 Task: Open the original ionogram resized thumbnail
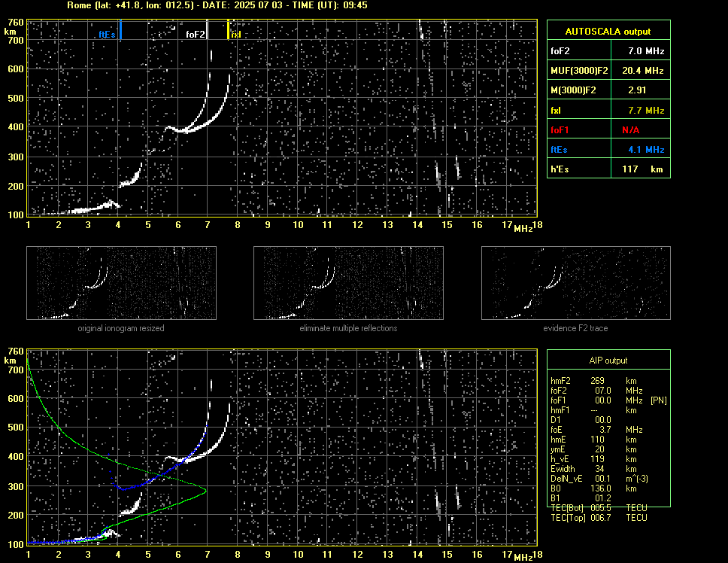pos(121,283)
